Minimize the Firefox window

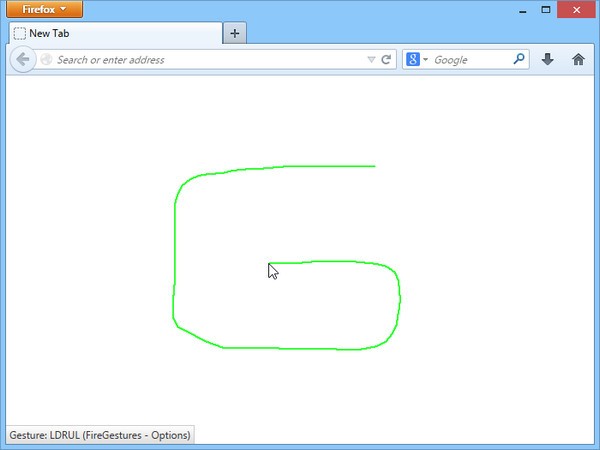(x=523, y=10)
